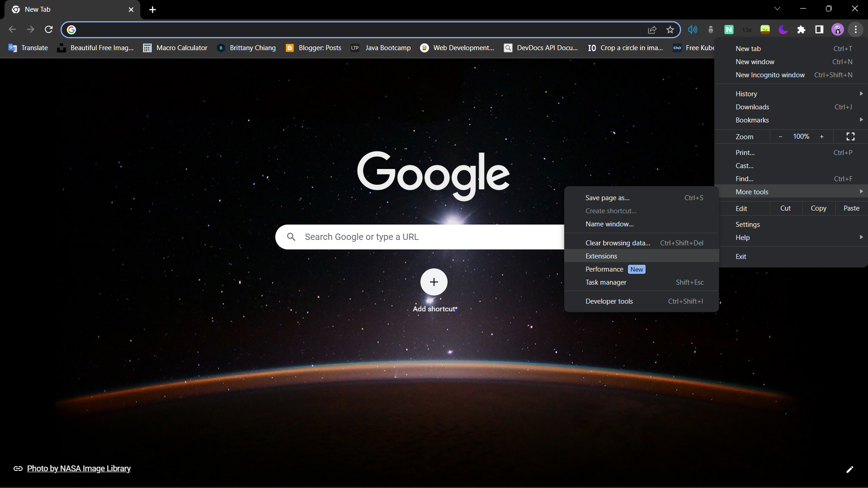The width and height of the screenshot is (868, 488).
Task: Click the Paste button in Edit row
Action: (851, 208)
